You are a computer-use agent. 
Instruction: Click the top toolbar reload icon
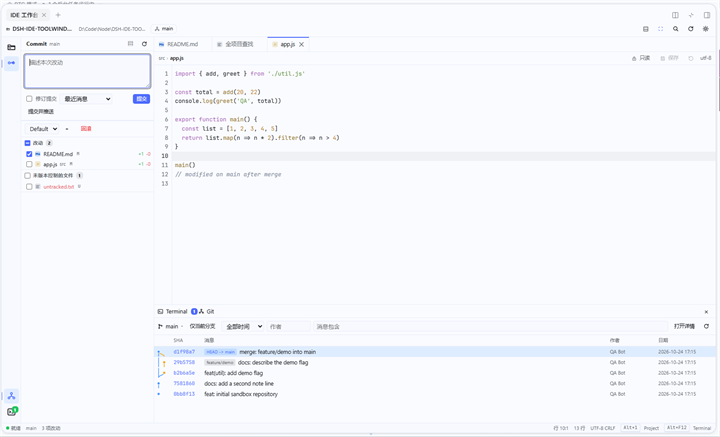tap(691, 29)
